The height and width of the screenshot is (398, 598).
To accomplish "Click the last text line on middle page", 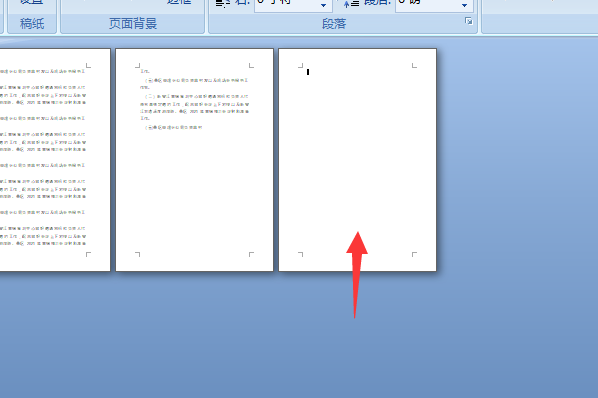I will 174,127.
